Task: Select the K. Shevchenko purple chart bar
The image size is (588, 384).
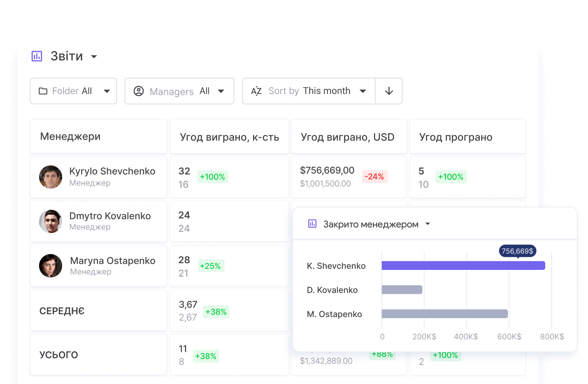Action: [463, 266]
